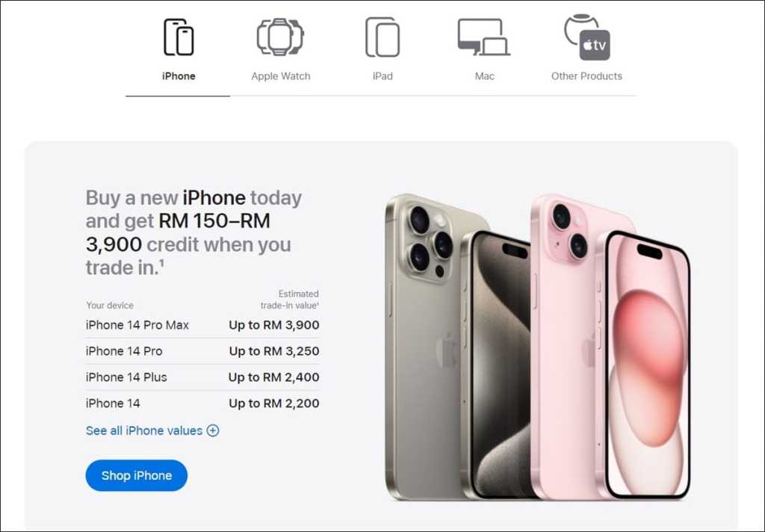765x532 pixels.
Task: Click the footnote 1 after trade in
Action: pos(161,262)
